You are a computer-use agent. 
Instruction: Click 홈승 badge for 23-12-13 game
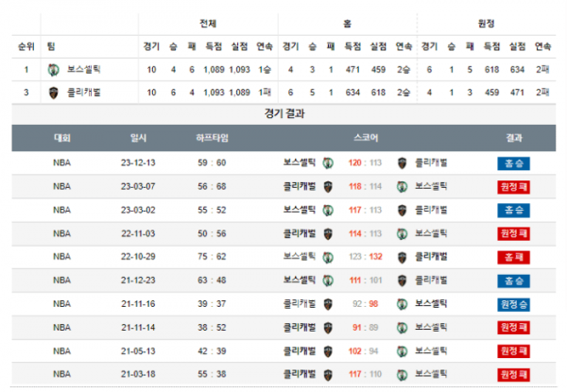pos(513,163)
